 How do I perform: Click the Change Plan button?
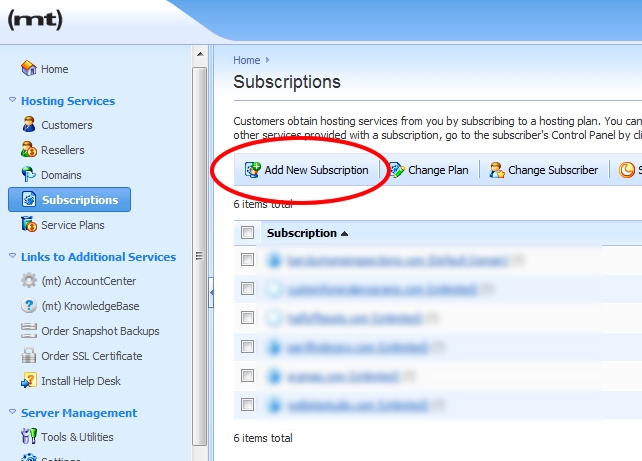(x=428, y=169)
